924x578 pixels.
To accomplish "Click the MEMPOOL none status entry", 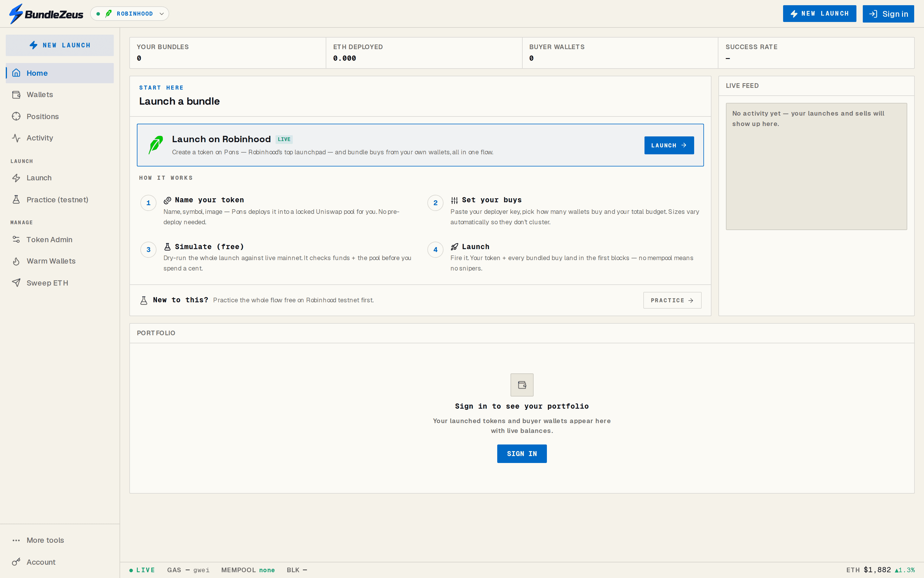I will click(248, 570).
